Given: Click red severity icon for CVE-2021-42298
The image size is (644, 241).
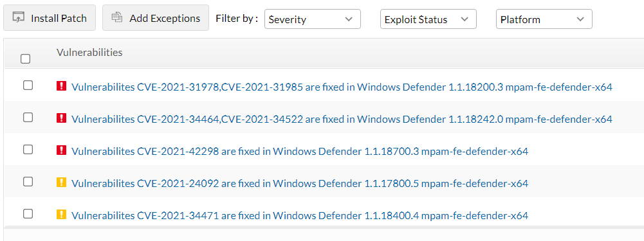Looking at the screenshot, I should 61,150.
